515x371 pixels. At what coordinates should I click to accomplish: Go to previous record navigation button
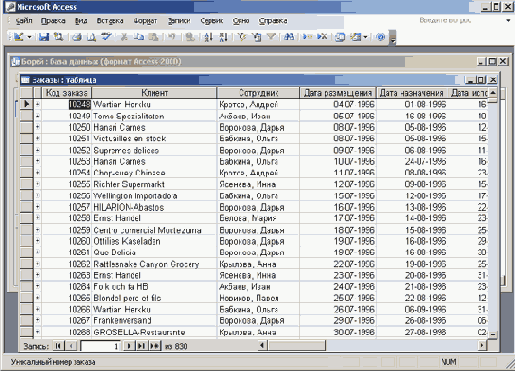point(71,346)
